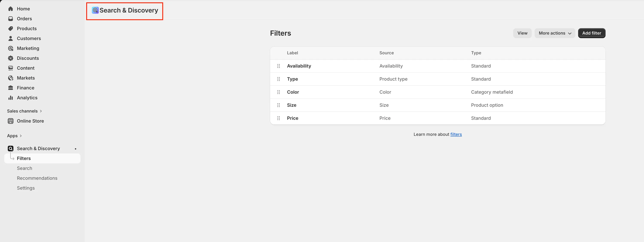Click the Markets globe icon

click(x=11, y=78)
